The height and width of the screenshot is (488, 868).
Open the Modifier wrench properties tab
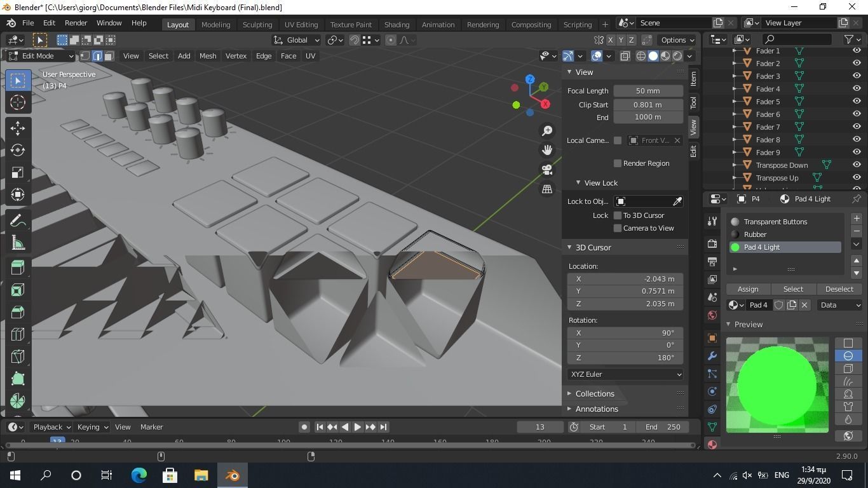pyautogui.click(x=712, y=356)
